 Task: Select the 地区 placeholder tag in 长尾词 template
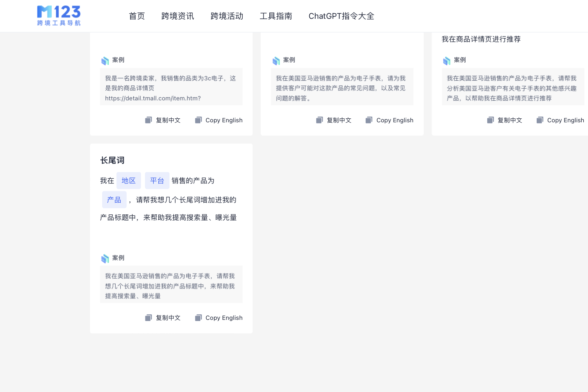click(x=129, y=180)
